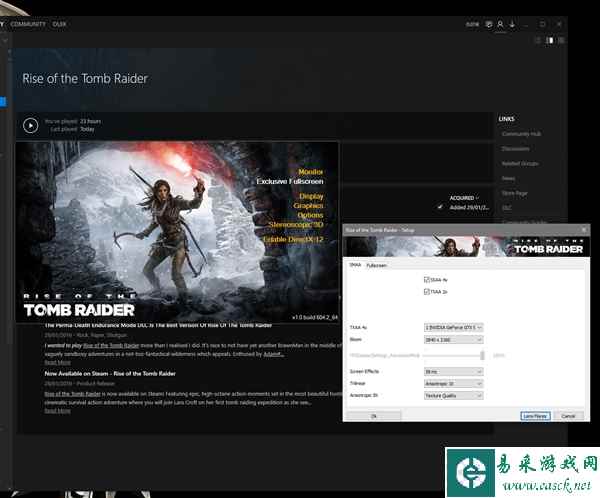
Task: Click the ACQUIRED sort dropdown arrow
Action: pos(478,198)
